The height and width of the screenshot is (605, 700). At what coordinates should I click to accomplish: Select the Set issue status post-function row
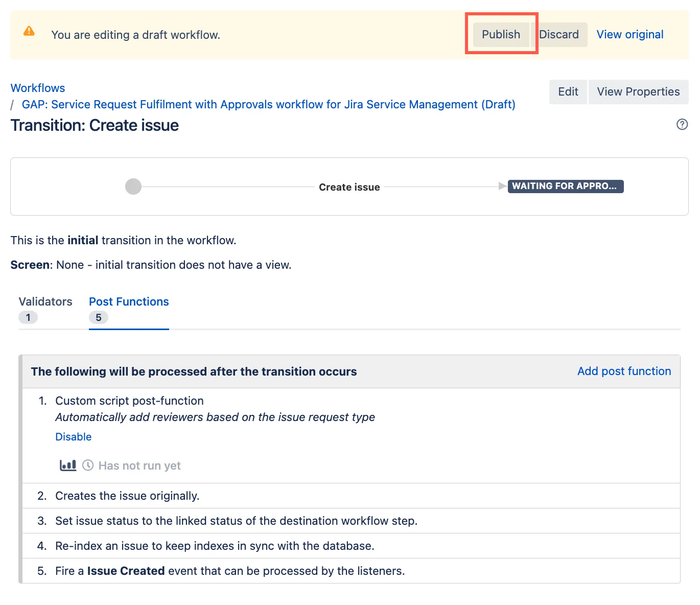click(352, 521)
